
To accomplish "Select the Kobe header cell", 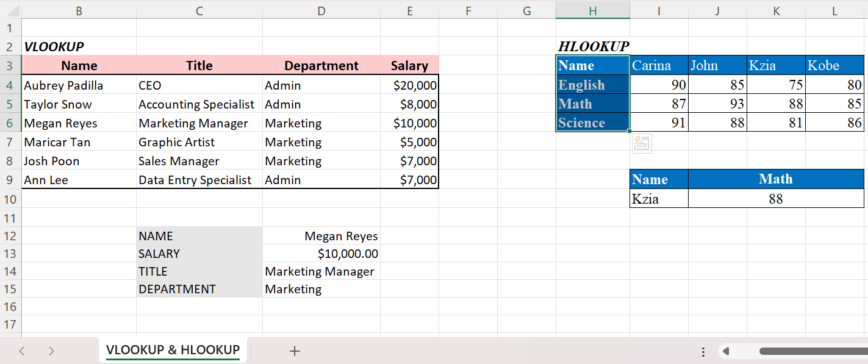I will point(834,65).
